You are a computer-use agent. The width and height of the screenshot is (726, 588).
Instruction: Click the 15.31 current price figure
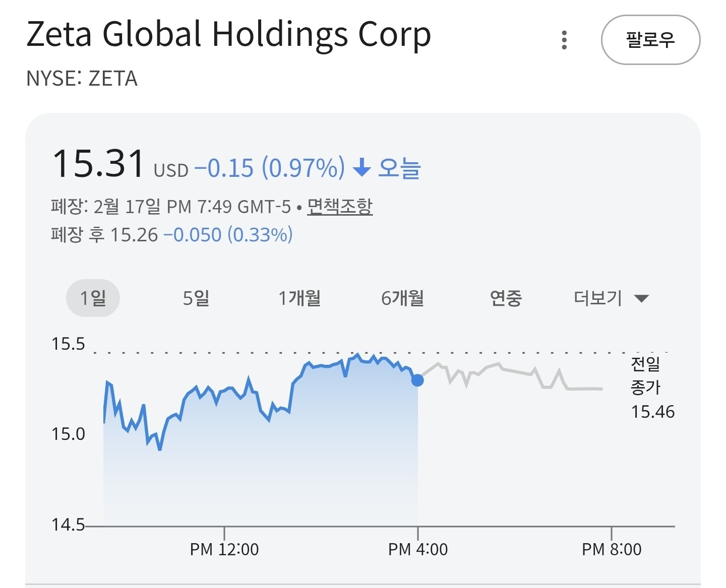click(x=99, y=164)
